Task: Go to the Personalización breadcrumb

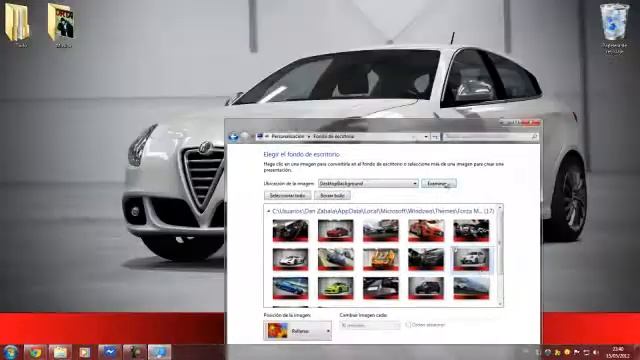Action: [x=288, y=136]
